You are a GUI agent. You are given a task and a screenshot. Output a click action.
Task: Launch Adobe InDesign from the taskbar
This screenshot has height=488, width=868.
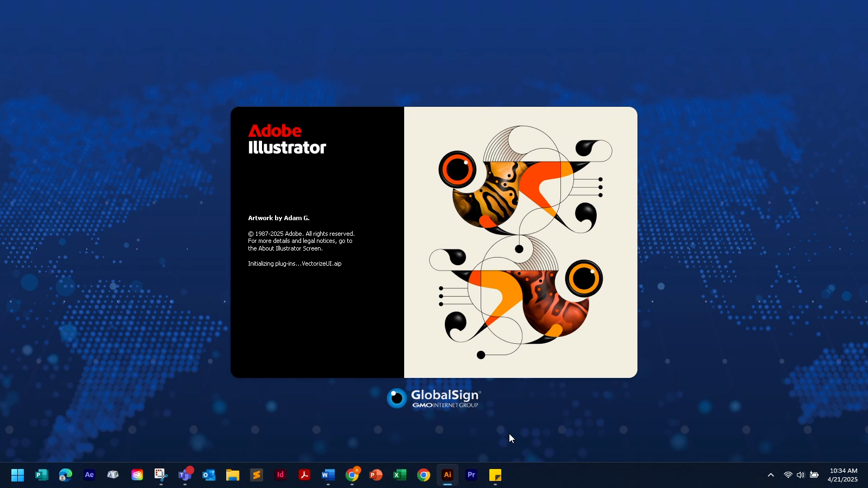[280, 475]
